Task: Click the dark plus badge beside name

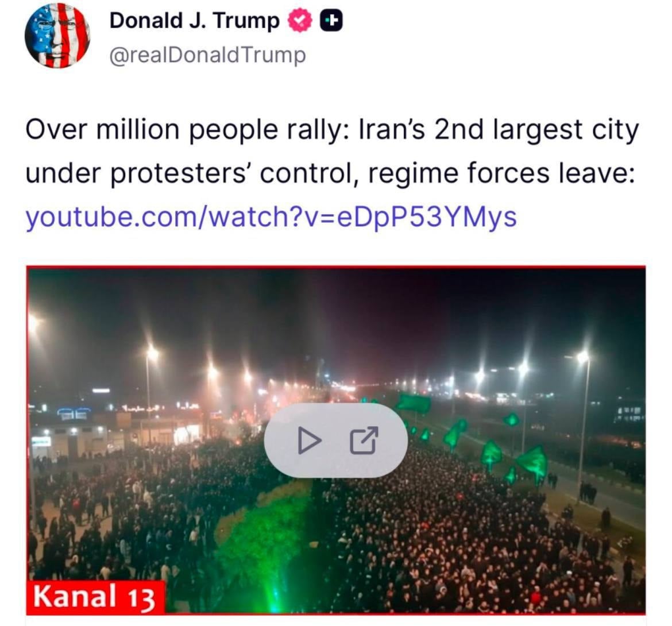Action: 331,21
